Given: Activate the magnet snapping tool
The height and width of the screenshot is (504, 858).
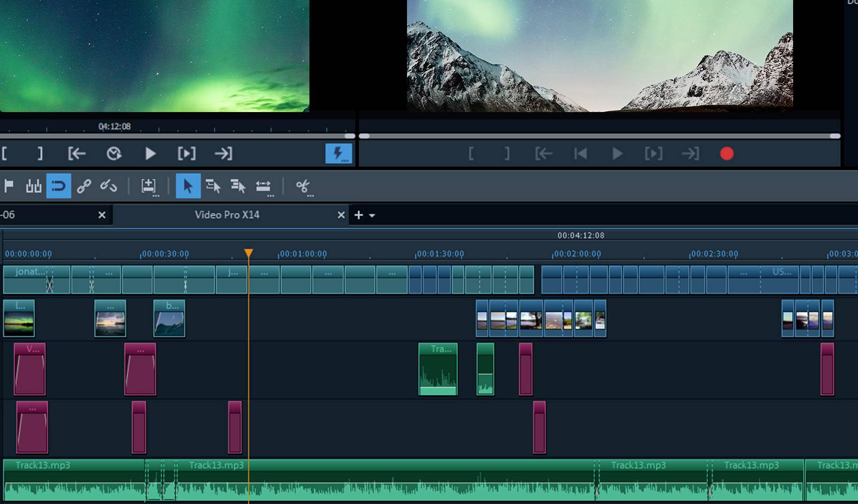Looking at the screenshot, I should [x=59, y=186].
